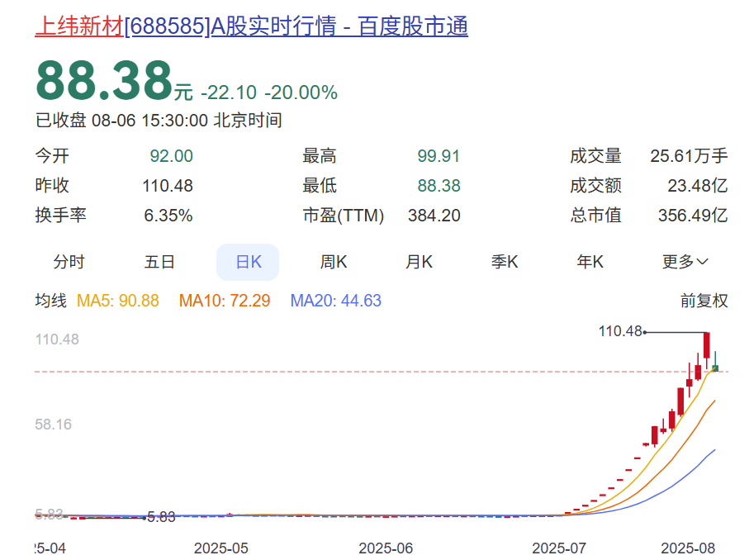Image resolution: width=749 pixels, height=560 pixels.
Task: Click the 2025-05 date axis label
Action: pos(221,548)
